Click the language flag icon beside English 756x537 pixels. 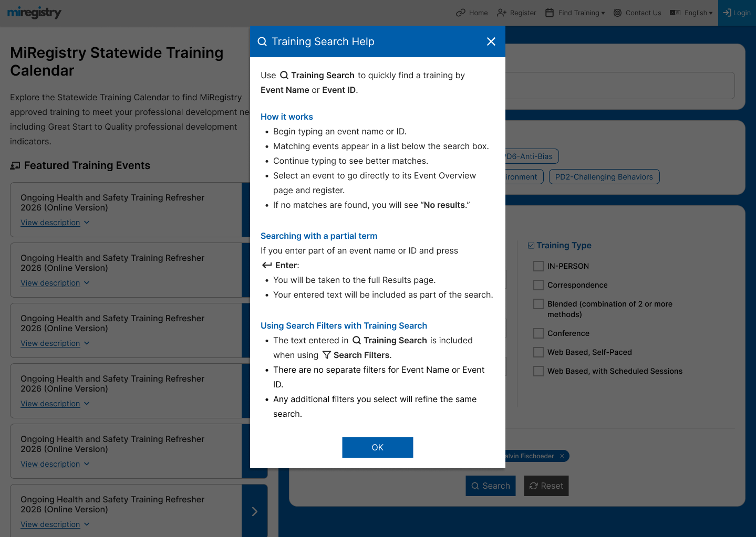[675, 13]
